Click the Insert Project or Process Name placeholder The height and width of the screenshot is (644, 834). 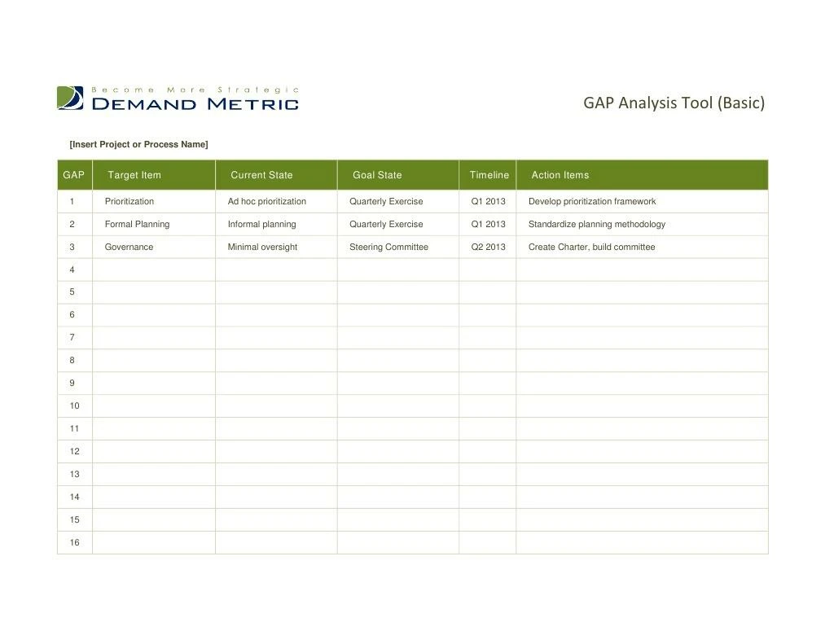click(x=137, y=144)
